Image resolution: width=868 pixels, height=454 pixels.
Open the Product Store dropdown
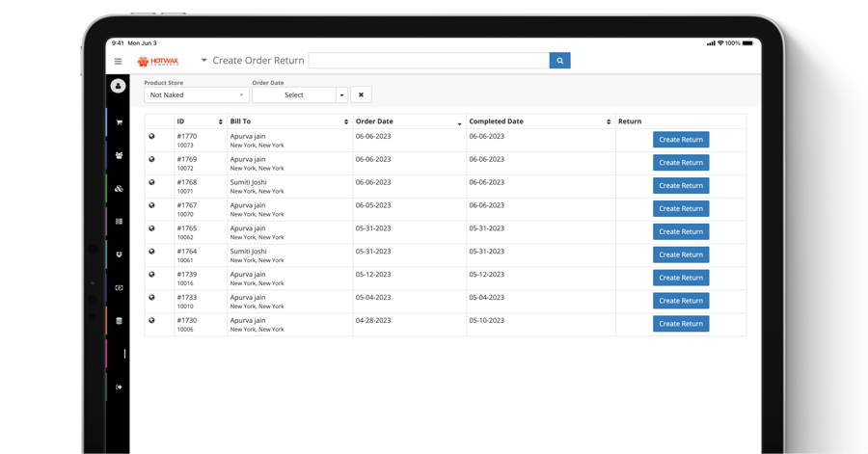[x=196, y=94]
